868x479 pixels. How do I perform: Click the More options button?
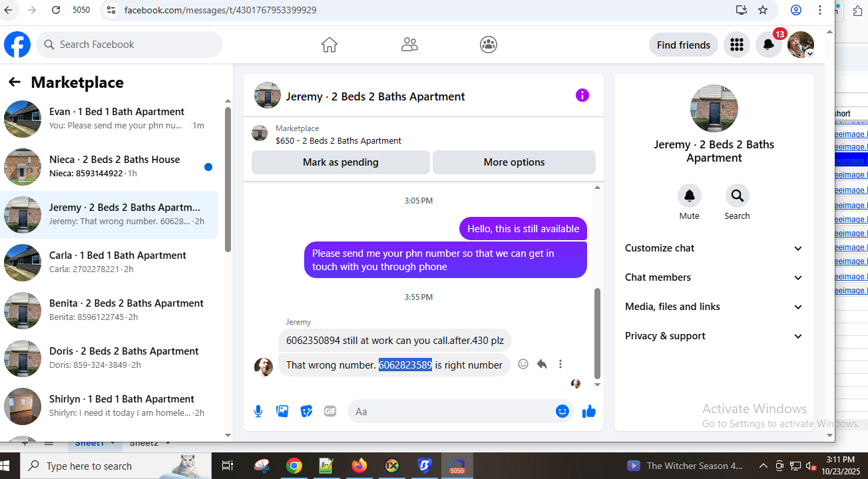point(514,162)
